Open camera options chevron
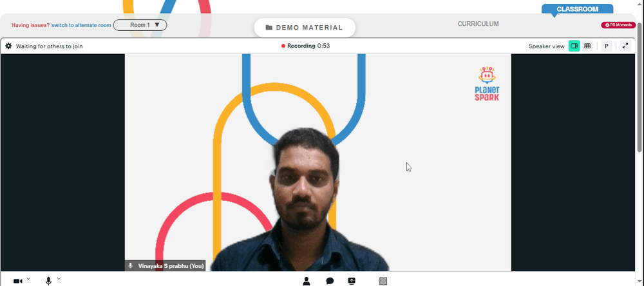This screenshot has height=286, width=644. (28, 279)
